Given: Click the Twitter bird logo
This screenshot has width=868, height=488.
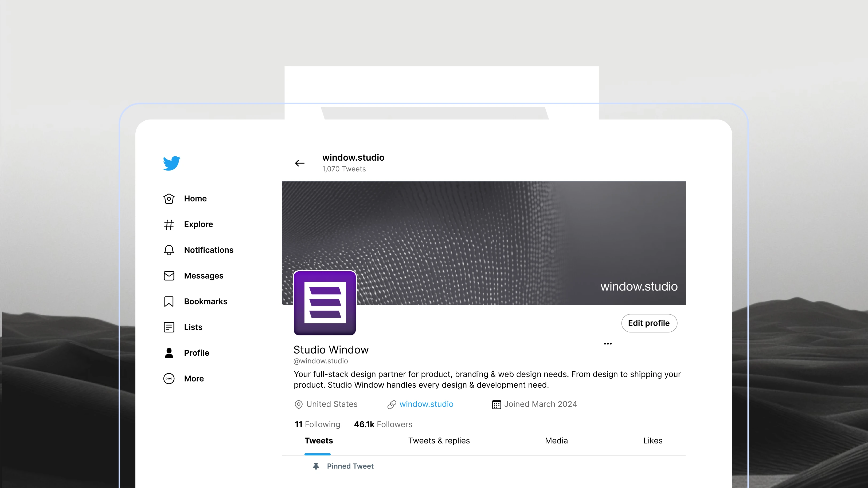Looking at the screenshot, I should tap(171, 163).
